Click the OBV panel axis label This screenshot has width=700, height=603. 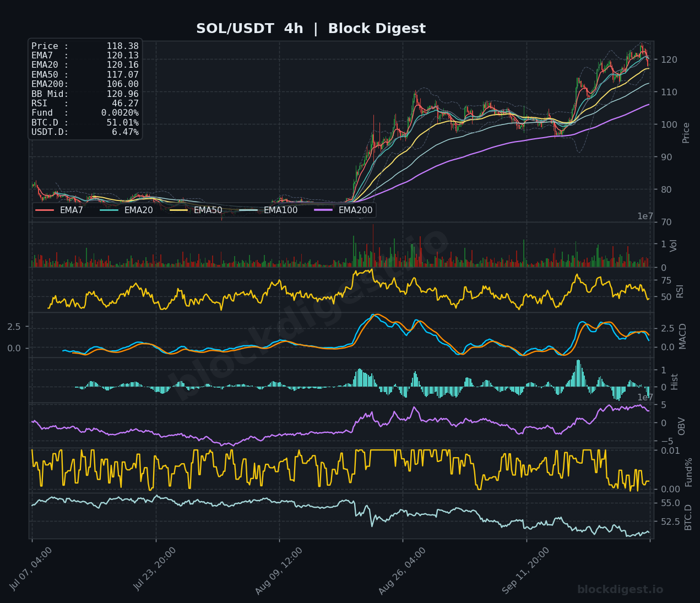[682, 426]
